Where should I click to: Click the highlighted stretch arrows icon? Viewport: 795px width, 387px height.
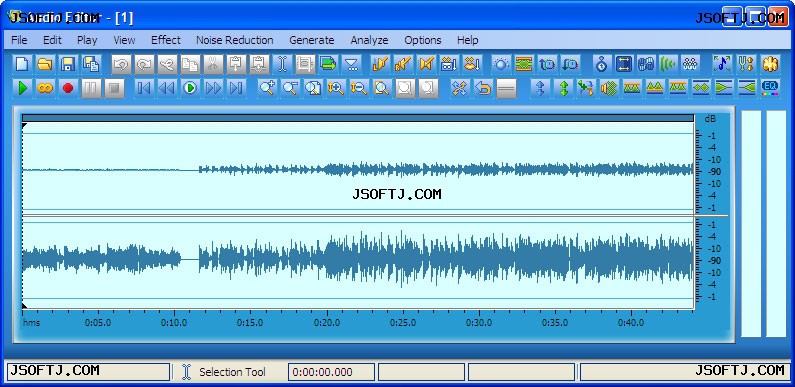point(624,64)
